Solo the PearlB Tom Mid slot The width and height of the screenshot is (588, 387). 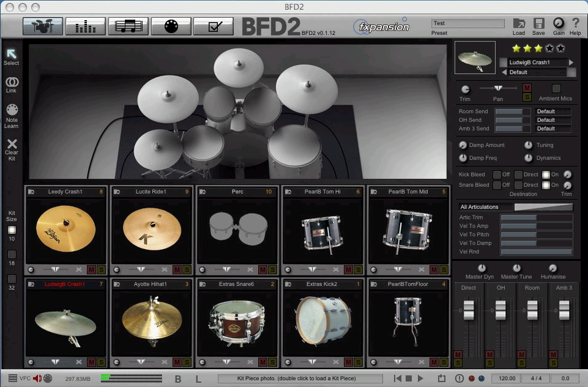(444, 269)
